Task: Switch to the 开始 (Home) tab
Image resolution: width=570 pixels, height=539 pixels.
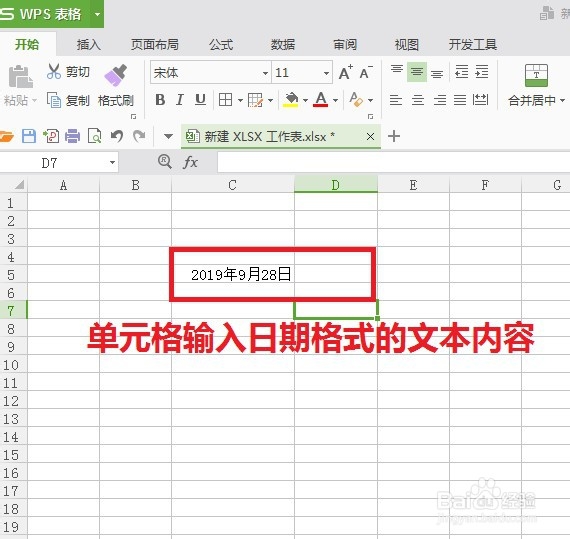Action: 27,44
